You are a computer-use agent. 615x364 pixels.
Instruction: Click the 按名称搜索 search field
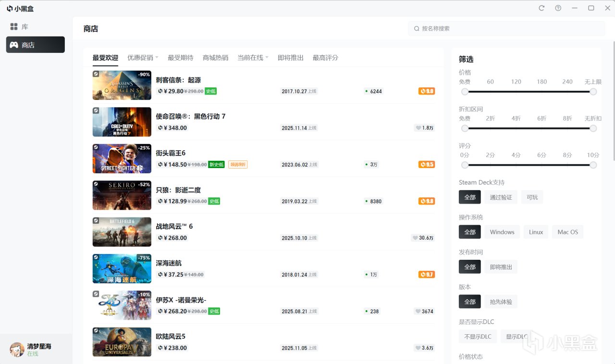506,28
